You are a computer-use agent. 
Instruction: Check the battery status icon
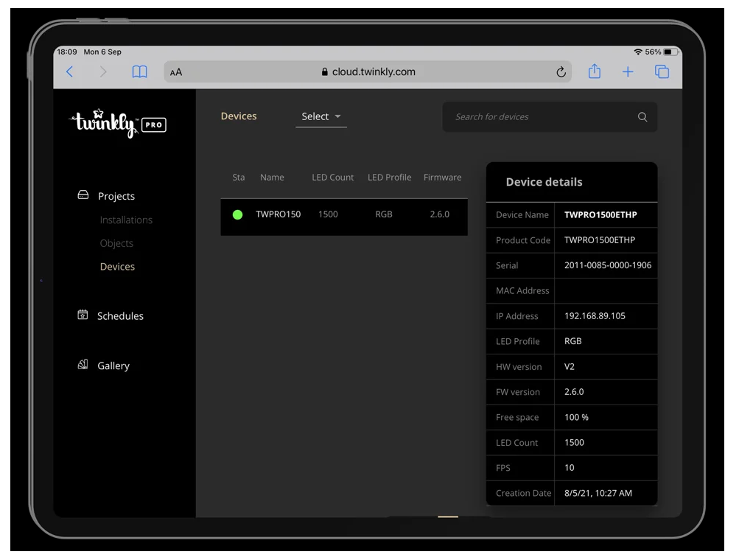click(670, 52)
